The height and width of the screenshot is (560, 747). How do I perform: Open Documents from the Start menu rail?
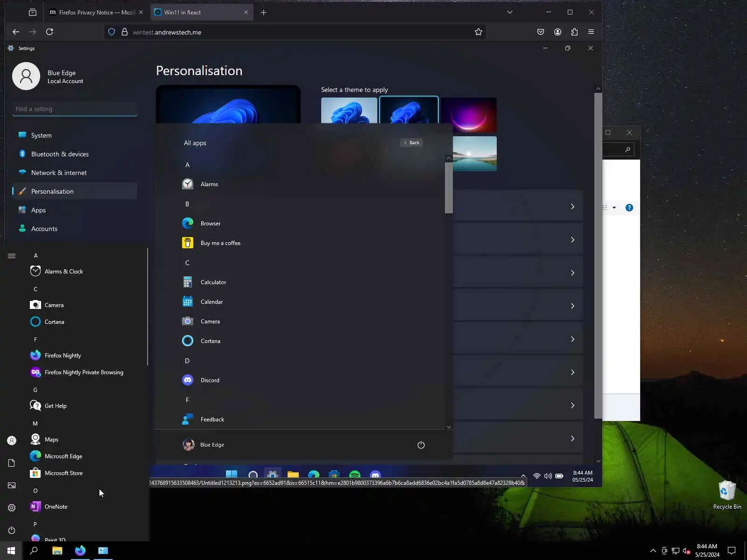click(x=12, y=463)
